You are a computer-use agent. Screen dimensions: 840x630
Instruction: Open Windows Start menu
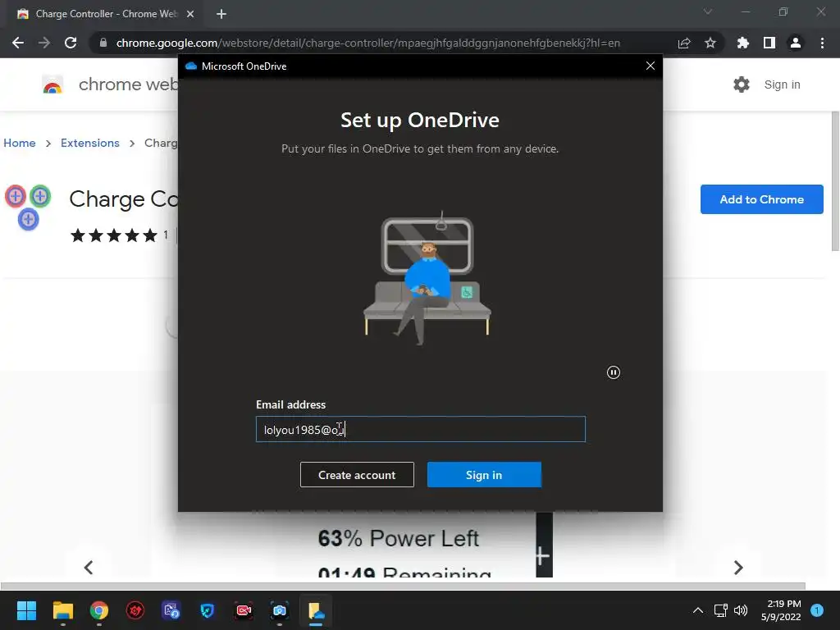(26, 610)
